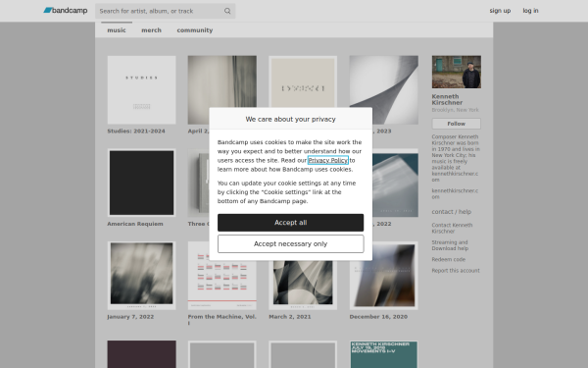
Task: Open From the Machine, Vol. I title link
Action: [x=222, y=320]
